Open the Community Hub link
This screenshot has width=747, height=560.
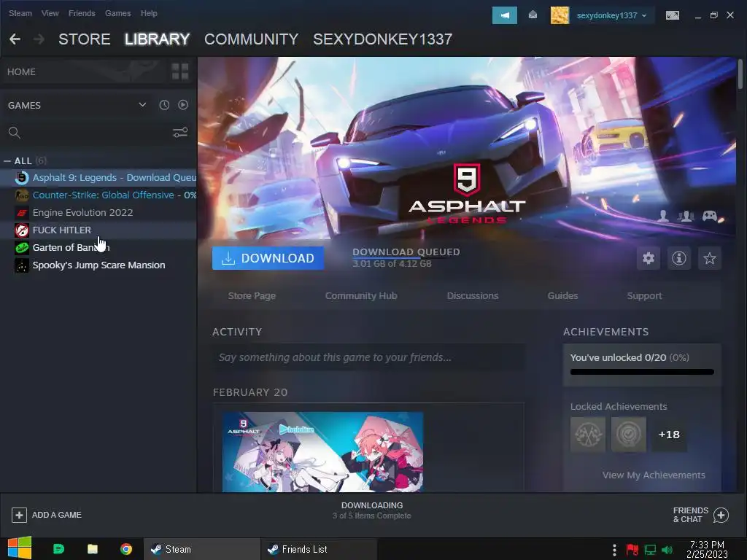tap(361, 296)
